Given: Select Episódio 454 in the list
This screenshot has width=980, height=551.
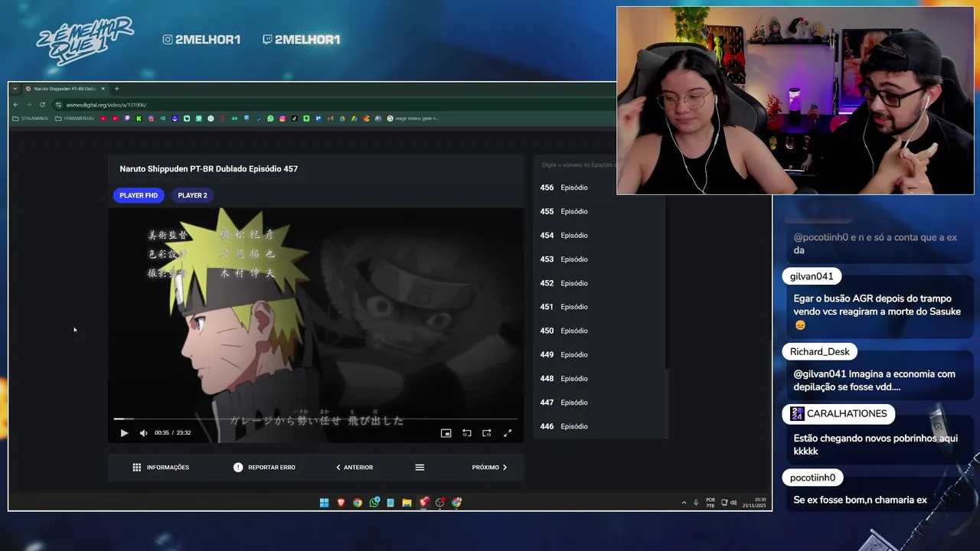Looking at the screenshot, I should coord(600,236).
